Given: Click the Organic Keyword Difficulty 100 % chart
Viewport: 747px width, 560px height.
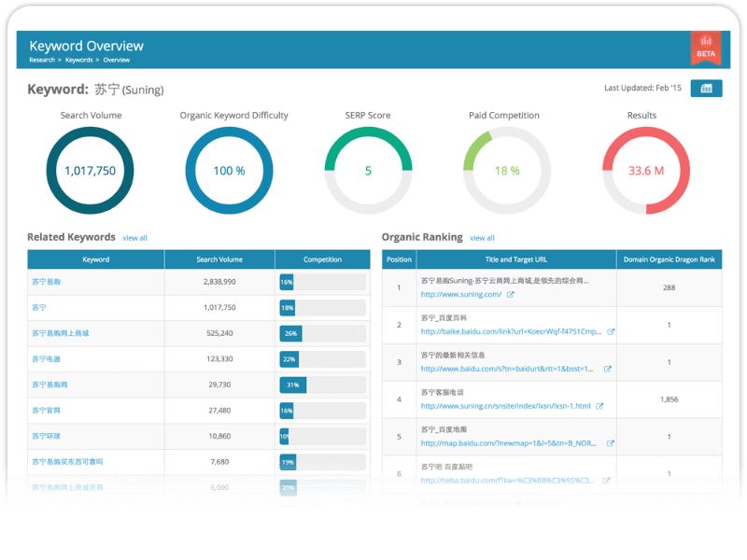Looking at the screenshot, I should [229, 171].
